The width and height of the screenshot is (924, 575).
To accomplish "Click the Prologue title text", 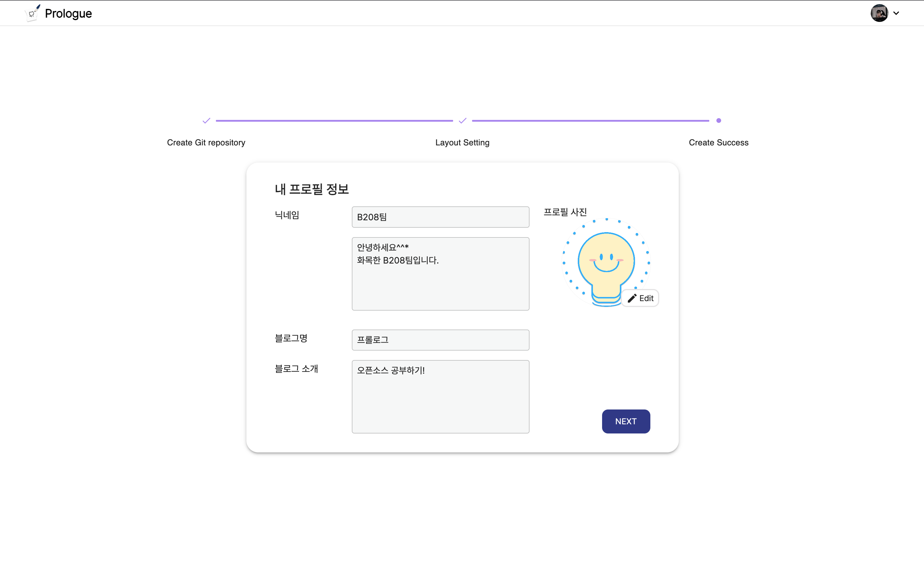I will [x=68, y=13].
